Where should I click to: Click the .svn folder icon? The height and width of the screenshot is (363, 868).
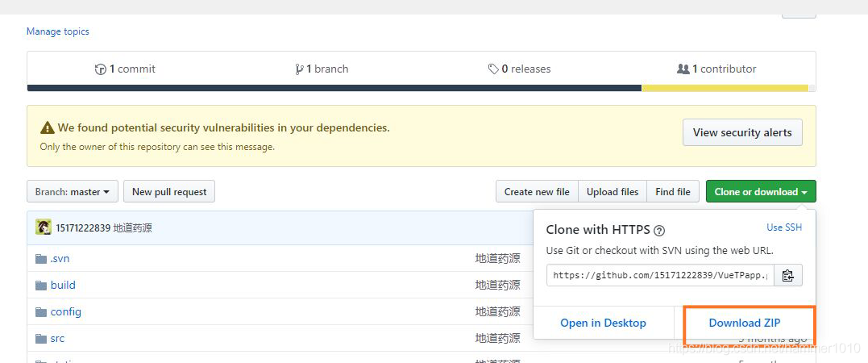click(41, 259)
